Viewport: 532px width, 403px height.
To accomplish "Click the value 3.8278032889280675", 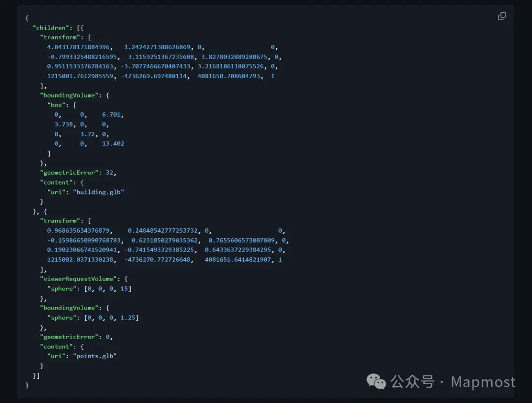I will (x=234, y=57).
